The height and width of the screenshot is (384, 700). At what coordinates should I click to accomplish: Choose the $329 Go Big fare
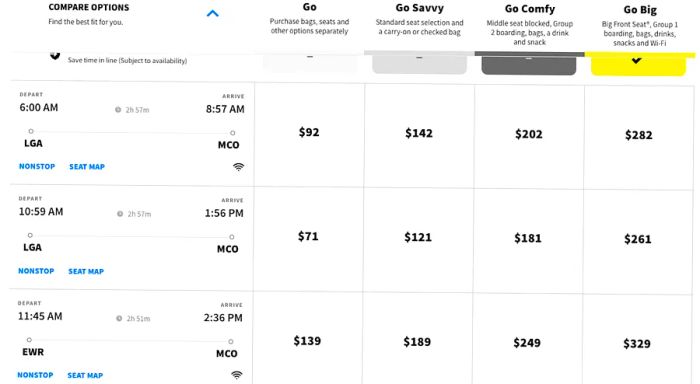point(637,343)
